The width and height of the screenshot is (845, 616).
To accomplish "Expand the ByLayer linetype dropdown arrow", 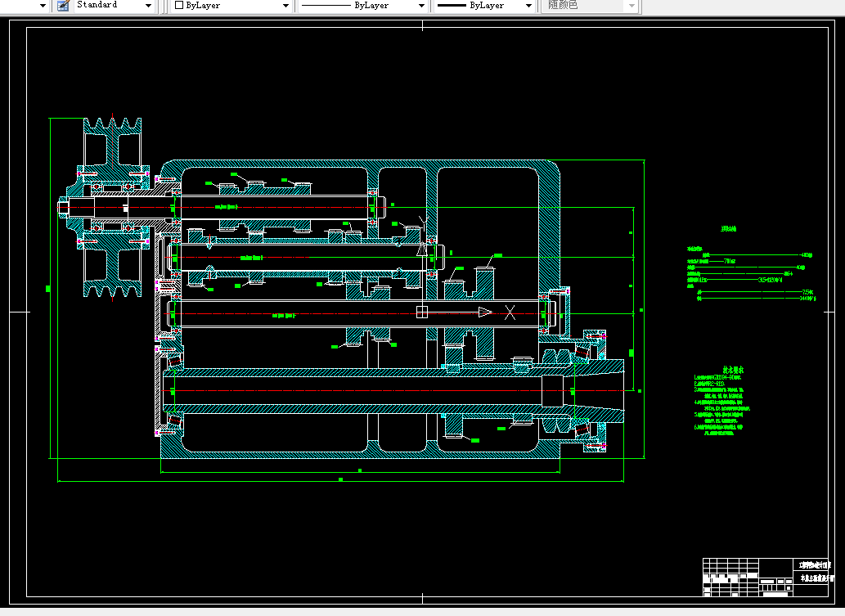I will point(421,6).
